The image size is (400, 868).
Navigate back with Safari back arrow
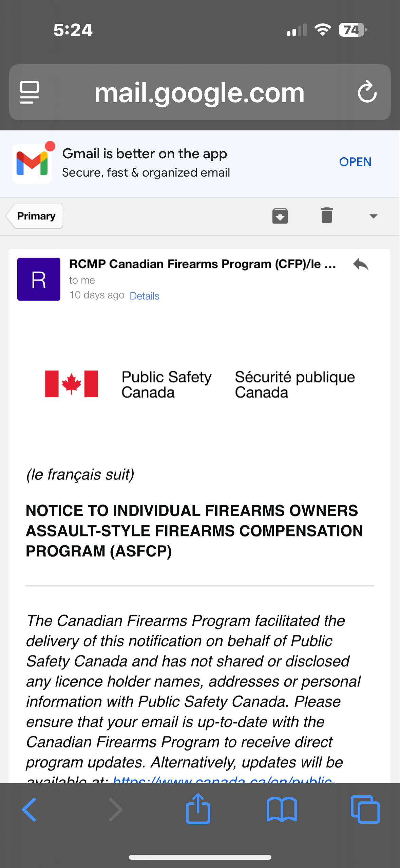coord(29,810)
